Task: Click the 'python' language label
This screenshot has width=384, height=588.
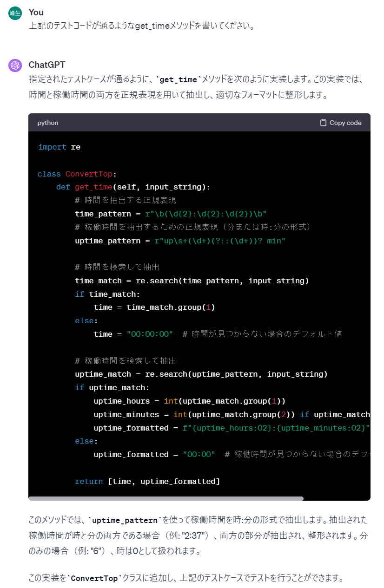Action: tap(48, 123)
